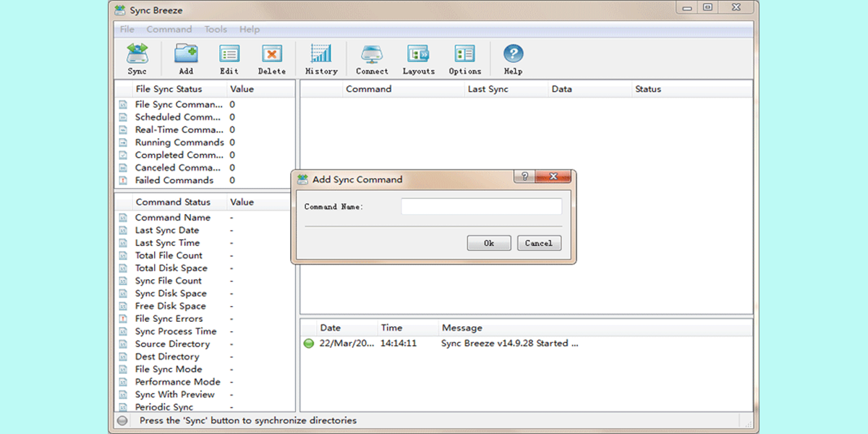Select the 'Sync Disk Space' row
The image size is (868, 434).
(x=205, y=294)
